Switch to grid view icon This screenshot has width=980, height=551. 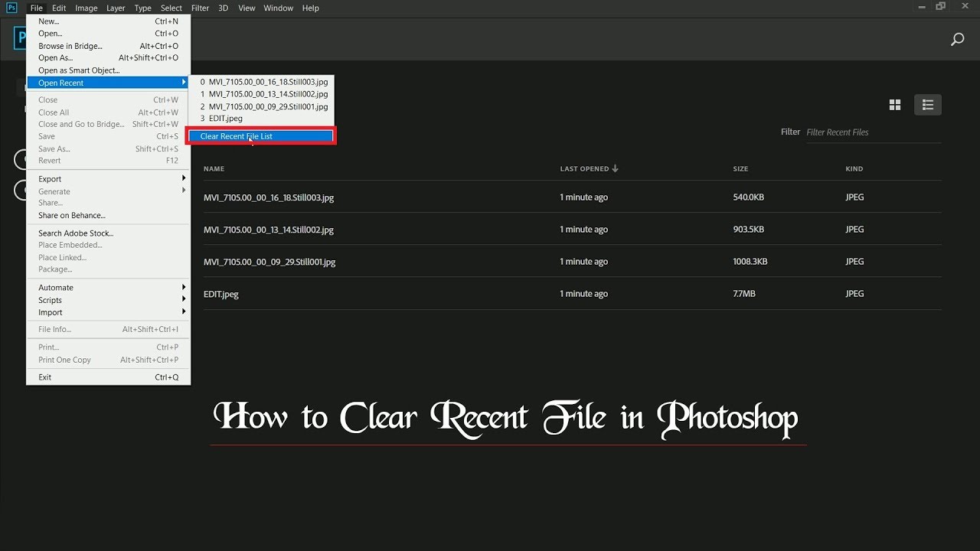click(895, 105)
